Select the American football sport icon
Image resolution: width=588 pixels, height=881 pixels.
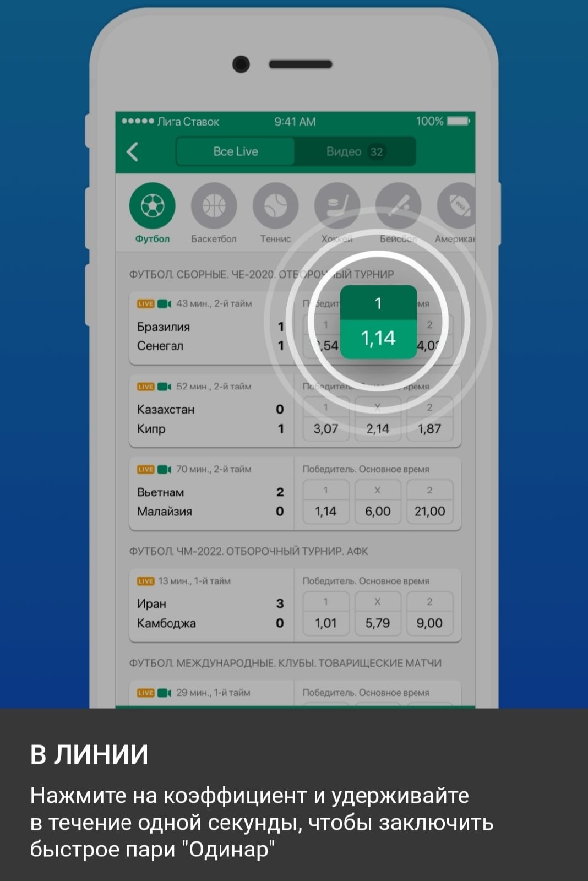click(x=456, y=205)
